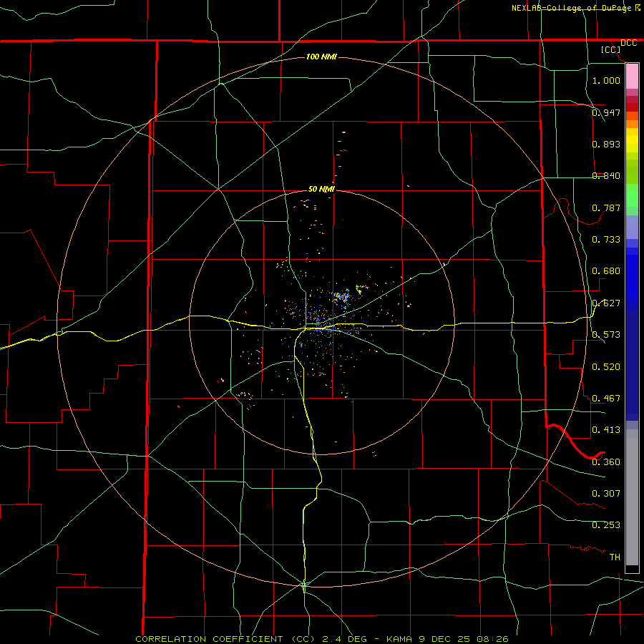Image resolution: width=644 pixels, height=644 pixels.
Task: Click the 0.733 legend value label
Action: tap(606, 239)
